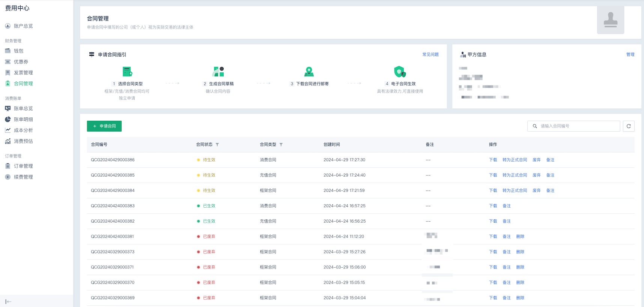Click 删除 for contract QCG20240424000381
This screenshot has height=307, width=644.
[520, 237]
